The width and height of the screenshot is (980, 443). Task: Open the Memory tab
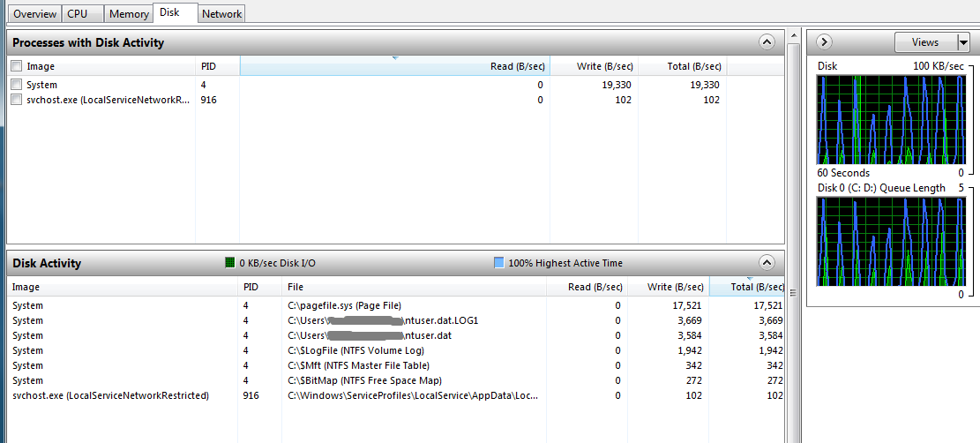pos(129,14)
